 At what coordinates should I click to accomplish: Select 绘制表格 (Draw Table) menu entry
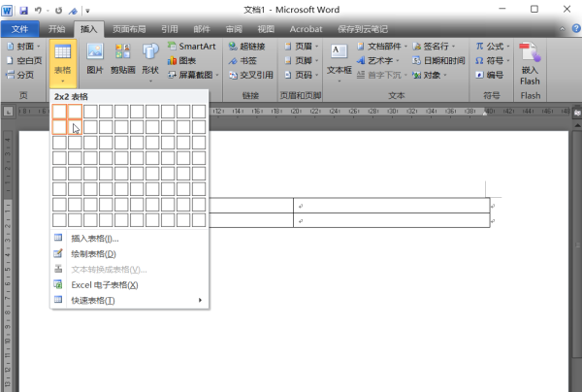[93, 254]
